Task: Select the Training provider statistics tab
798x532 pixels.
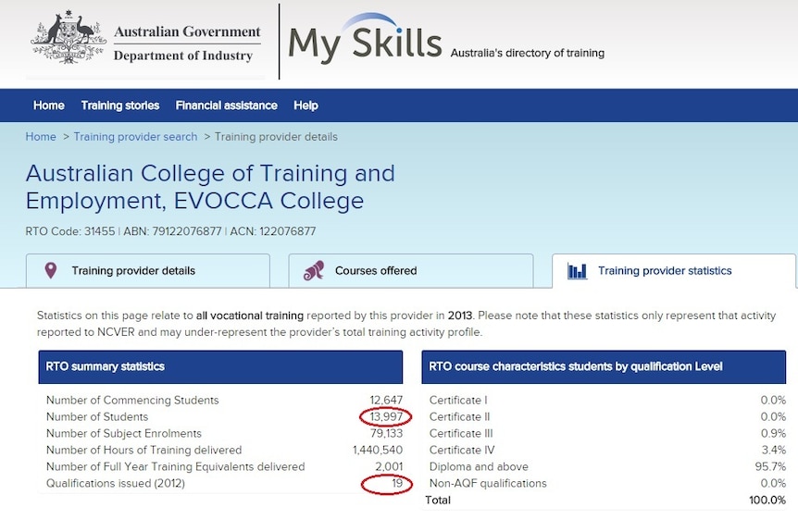Action: [674, 270]
